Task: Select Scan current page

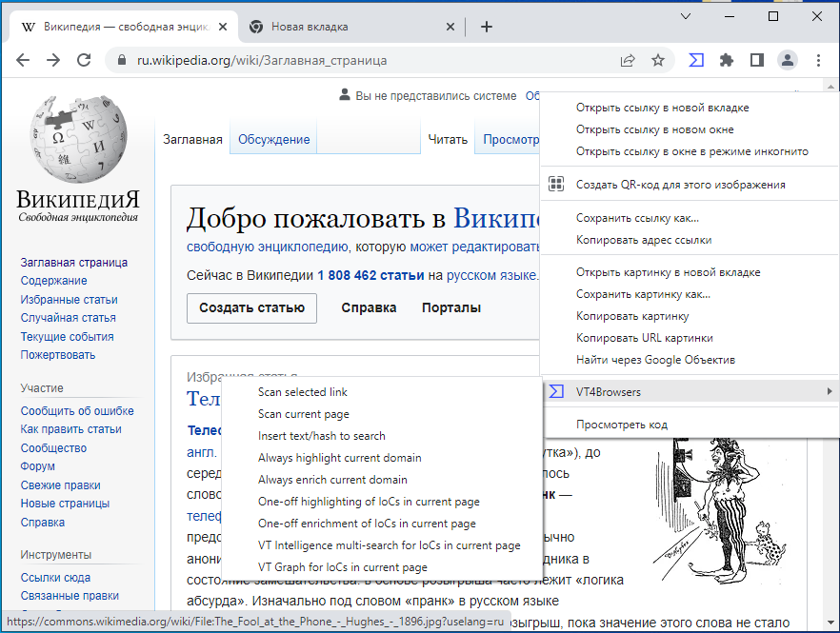Action: (382, 414)
